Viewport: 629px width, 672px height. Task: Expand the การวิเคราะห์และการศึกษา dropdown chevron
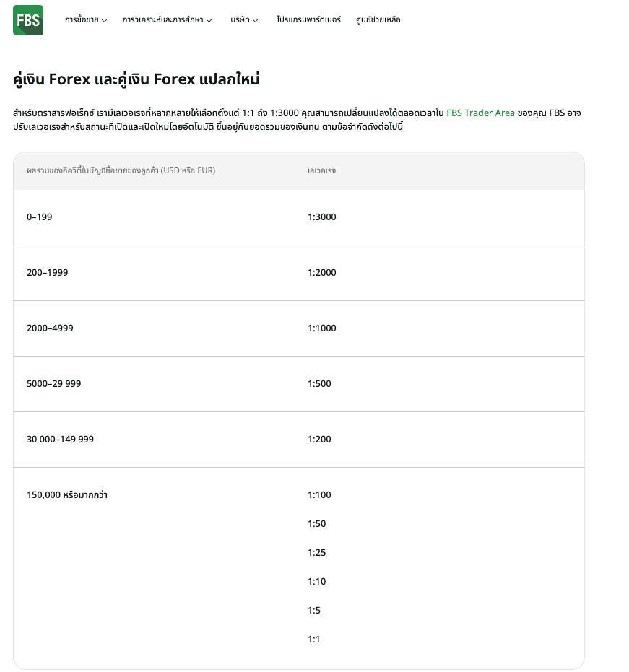[x=209, y=20]
